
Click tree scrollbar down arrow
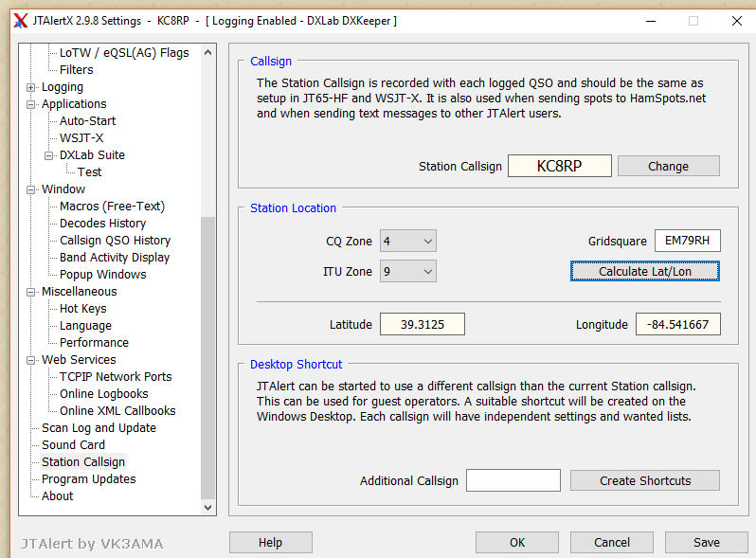click(x=207, y=508)
